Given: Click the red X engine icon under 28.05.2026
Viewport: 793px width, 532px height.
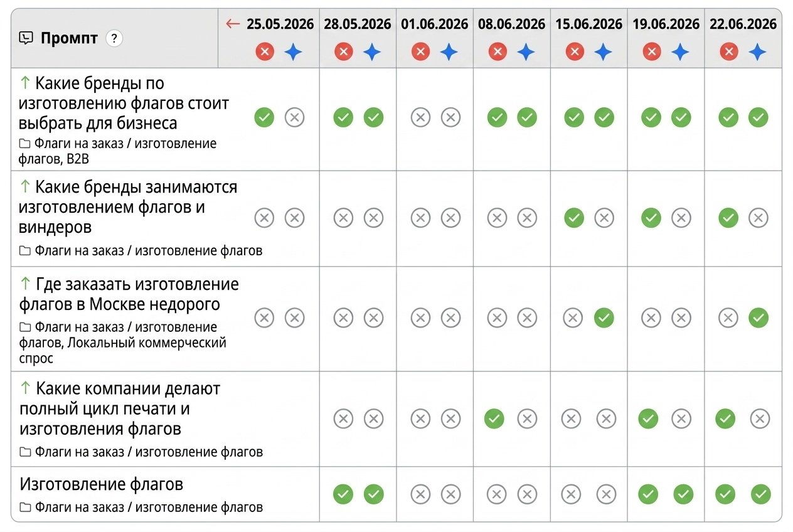Looking at the screenshot, I should [x=343, y=51].
